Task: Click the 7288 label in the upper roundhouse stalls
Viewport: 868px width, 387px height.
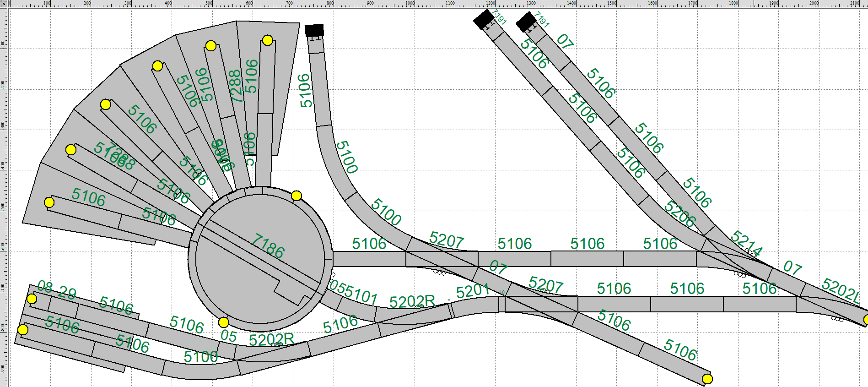Action: [235, 86]
